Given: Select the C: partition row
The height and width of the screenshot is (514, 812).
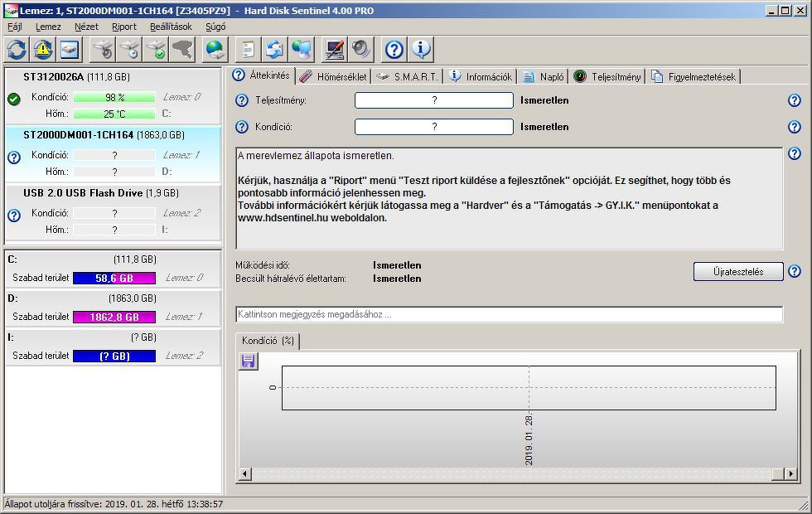Looking at the screenshot, I should click(x=113, y=269).
